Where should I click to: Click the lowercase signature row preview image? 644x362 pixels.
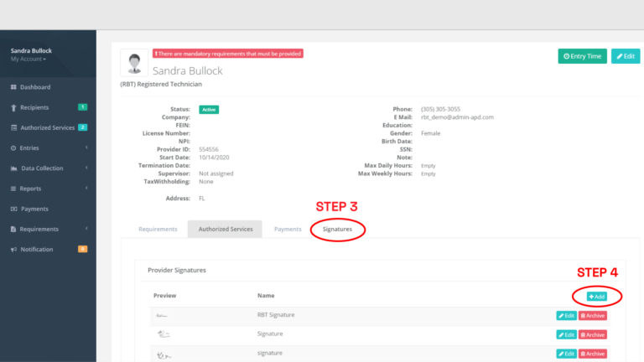coord(164,355)
